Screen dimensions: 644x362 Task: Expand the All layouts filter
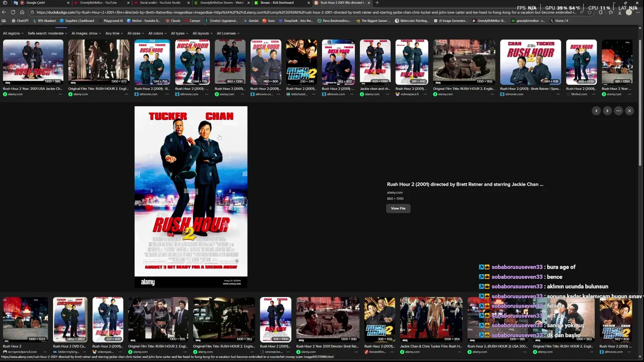point(202,33)
